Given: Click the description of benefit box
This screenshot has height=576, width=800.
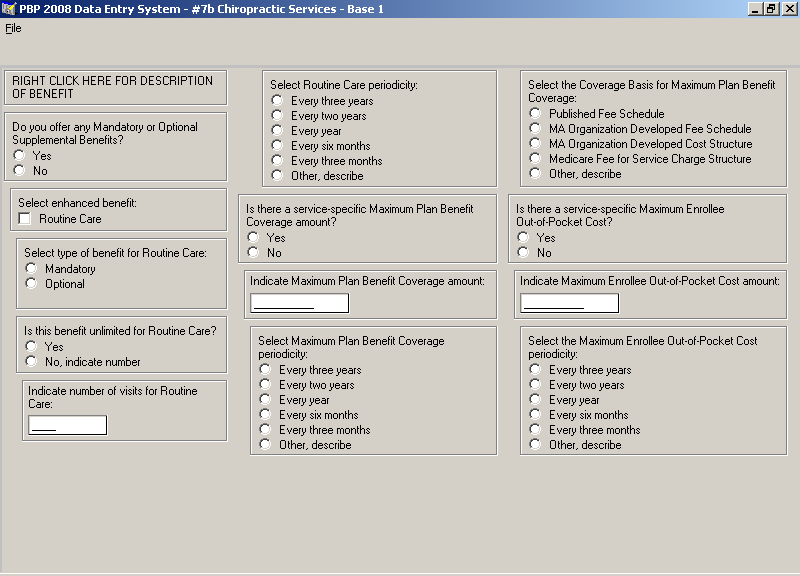Looking at the screenshot, I should coord(115,88).
